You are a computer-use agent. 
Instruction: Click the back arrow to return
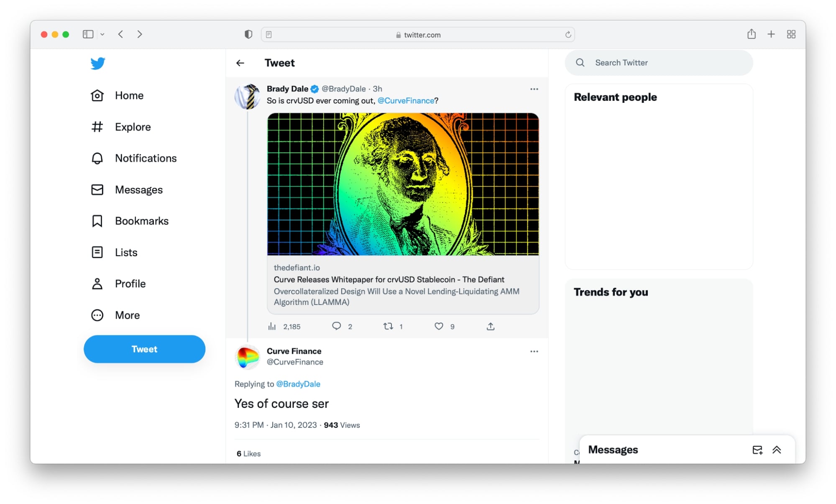[240, 63]
